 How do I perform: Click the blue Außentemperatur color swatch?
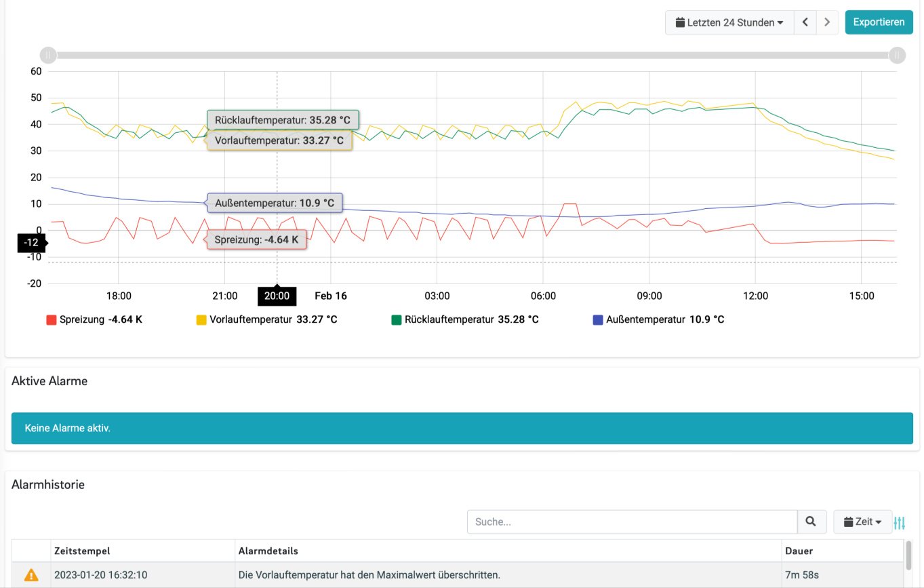coord(597,319)
